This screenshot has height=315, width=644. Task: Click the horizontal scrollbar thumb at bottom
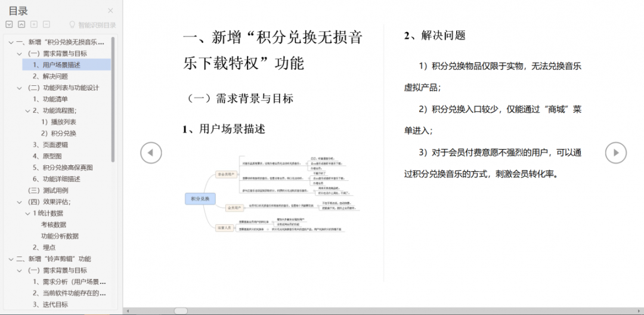[x=181, y=311]
